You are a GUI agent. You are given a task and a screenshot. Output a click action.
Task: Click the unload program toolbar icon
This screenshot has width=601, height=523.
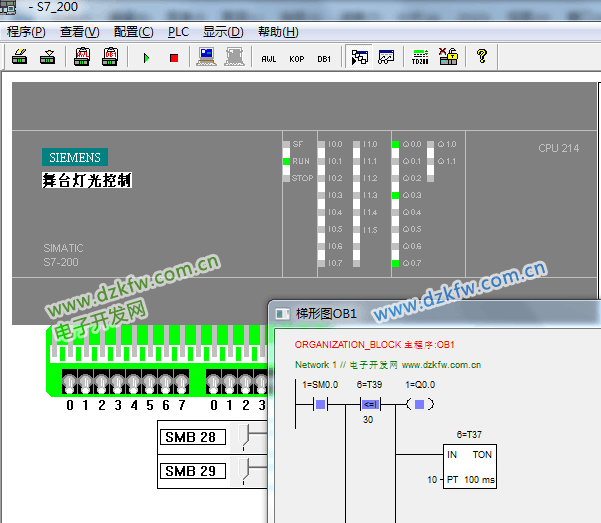point(48,57)
